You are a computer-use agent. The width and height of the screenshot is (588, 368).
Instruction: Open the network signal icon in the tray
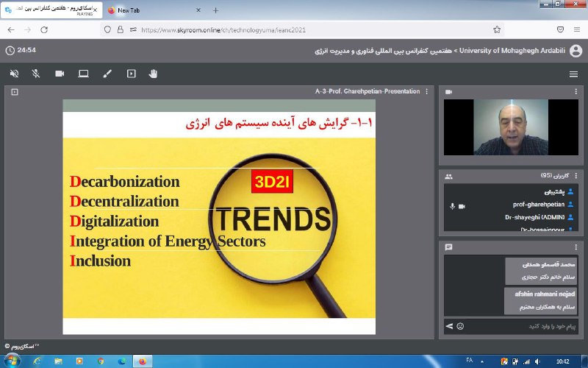click(x=526, y=361)
